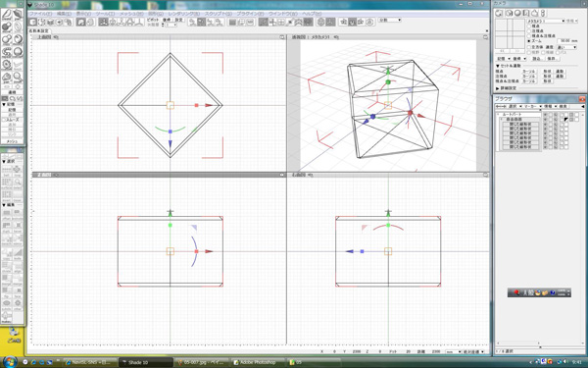This screenshot has height=368, width=588.
Task: Click the 検索 button in ブラウザ
Action: click(563, 107)
